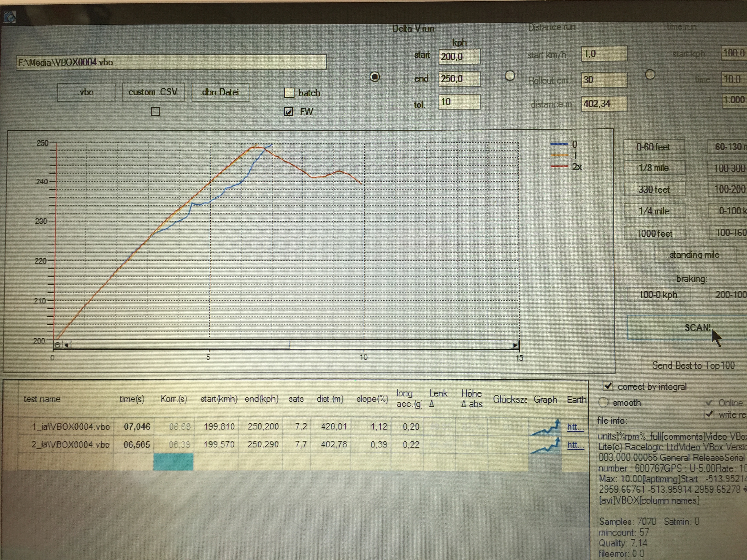Screen dimensions: 747x560
Task: Open the graph icon for row 2_ia VBOX0004
Action: pyautogui.click(x=545, y=446)
